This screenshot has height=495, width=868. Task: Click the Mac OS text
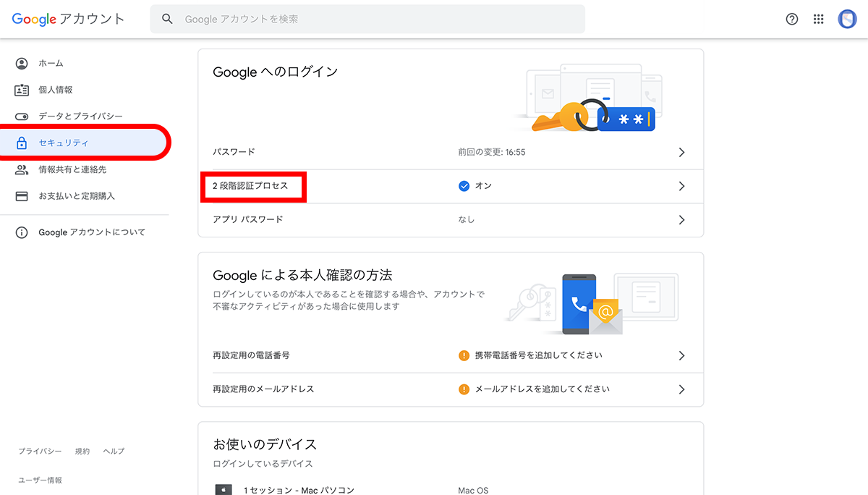coord(473,491)
